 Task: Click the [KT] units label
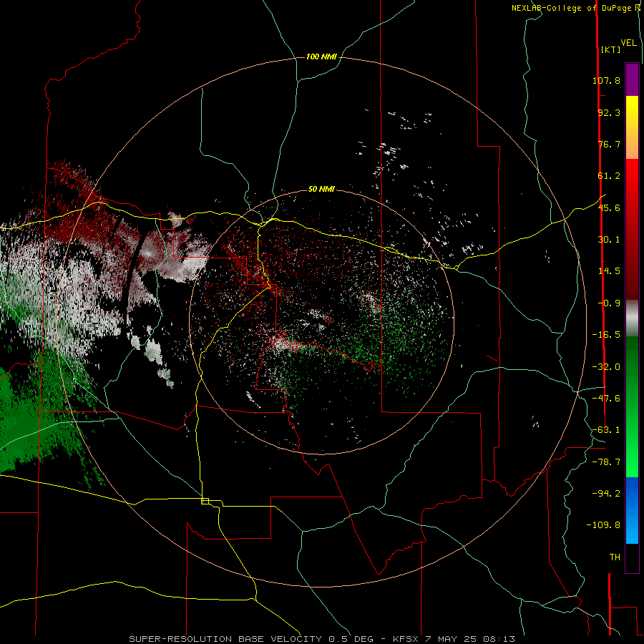[611, 49]
